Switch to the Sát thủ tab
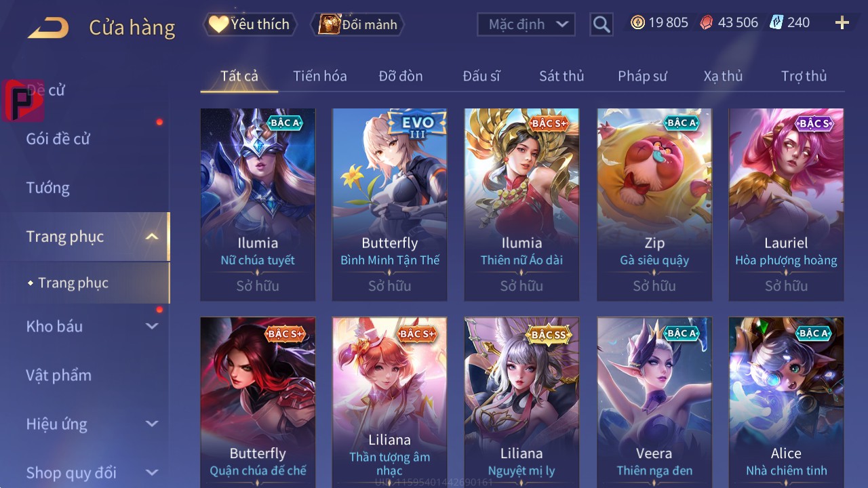Viewport: 868px width, 488px height. (561, 76)
